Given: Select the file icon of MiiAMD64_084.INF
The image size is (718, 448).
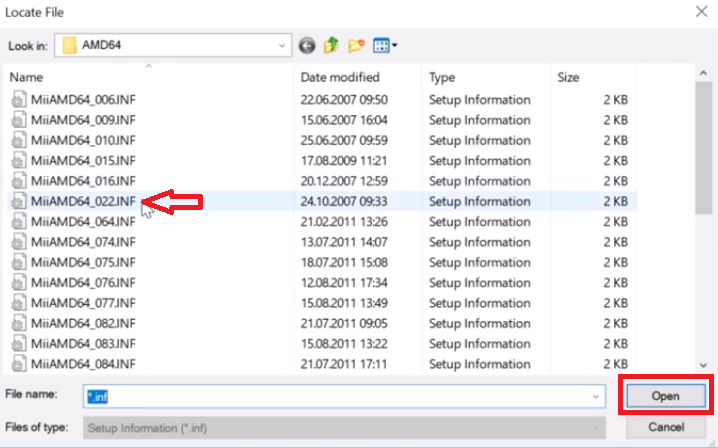Looking at the screenshot, I should [x=19, y=364].
